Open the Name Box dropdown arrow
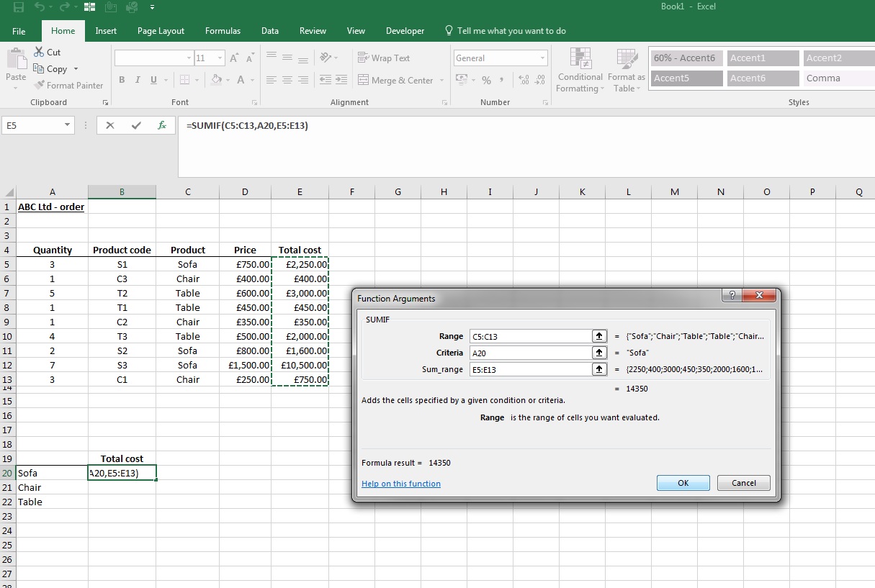875x588 pixels. point(68,125)
